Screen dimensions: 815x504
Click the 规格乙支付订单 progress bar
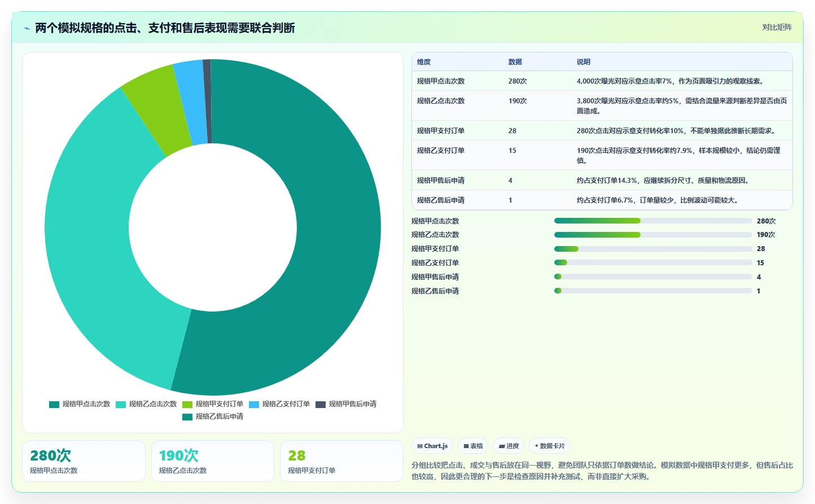(653, 262)
